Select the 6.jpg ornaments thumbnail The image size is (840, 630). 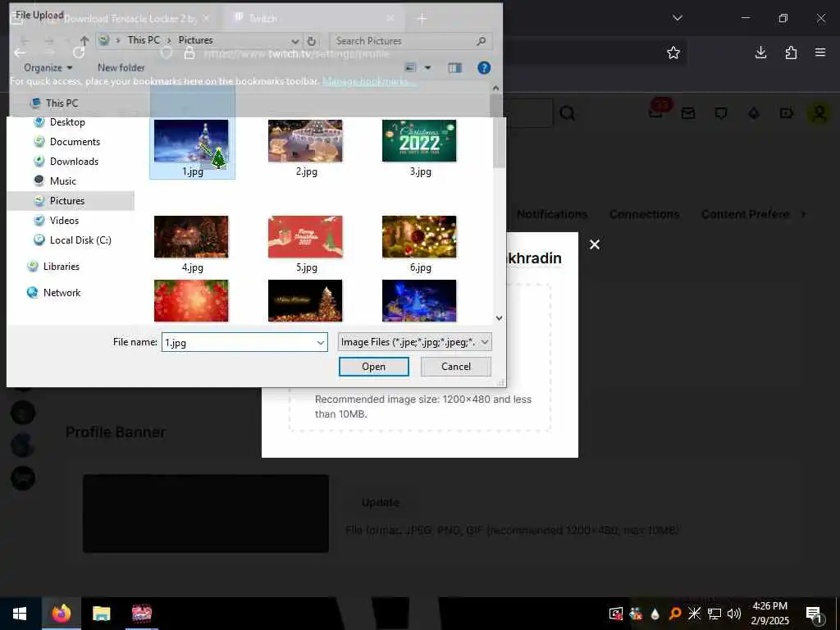pyautogui.click(x=419, y=237)
